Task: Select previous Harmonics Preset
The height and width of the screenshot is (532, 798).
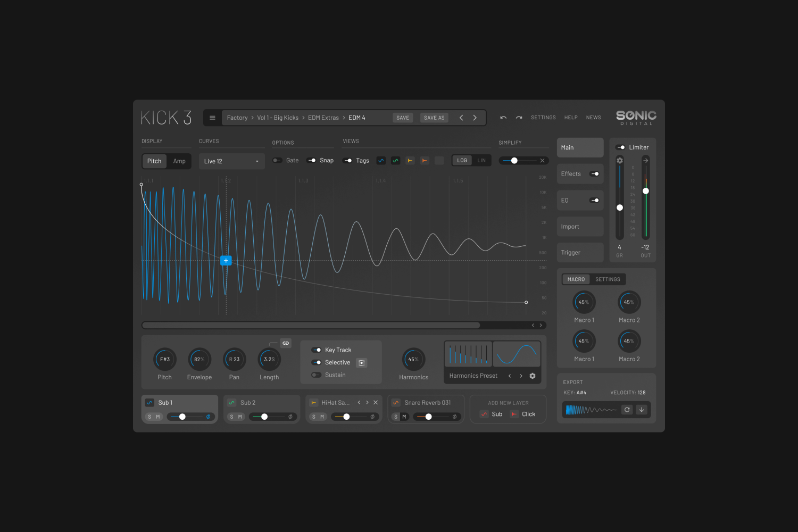Action: click(x=510, y=376)
